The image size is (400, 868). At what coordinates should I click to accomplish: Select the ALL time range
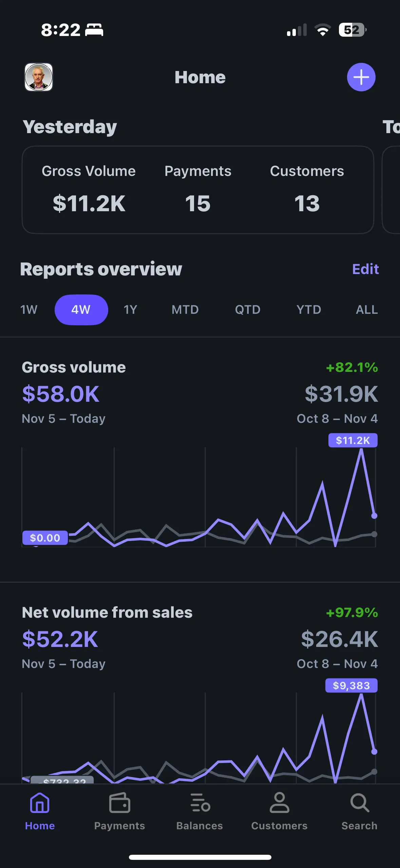367,310
